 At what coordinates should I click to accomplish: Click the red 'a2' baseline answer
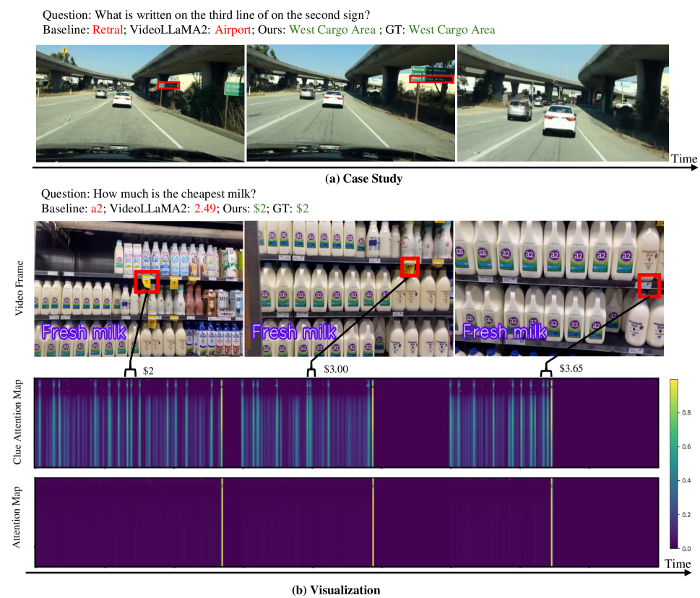click(96, 209)
